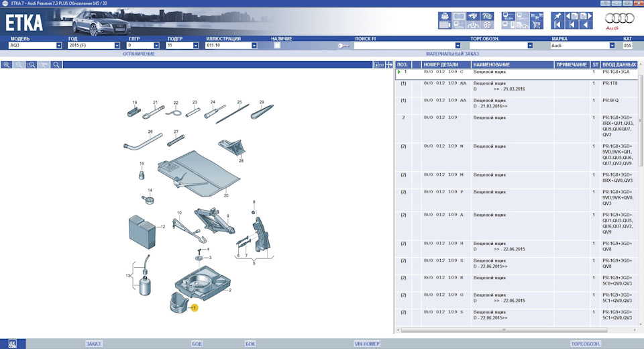The height and width of the screenshot is (349, 644).
Task: Click the double-bar skip-to-first icon
Action: pos(557,25)
